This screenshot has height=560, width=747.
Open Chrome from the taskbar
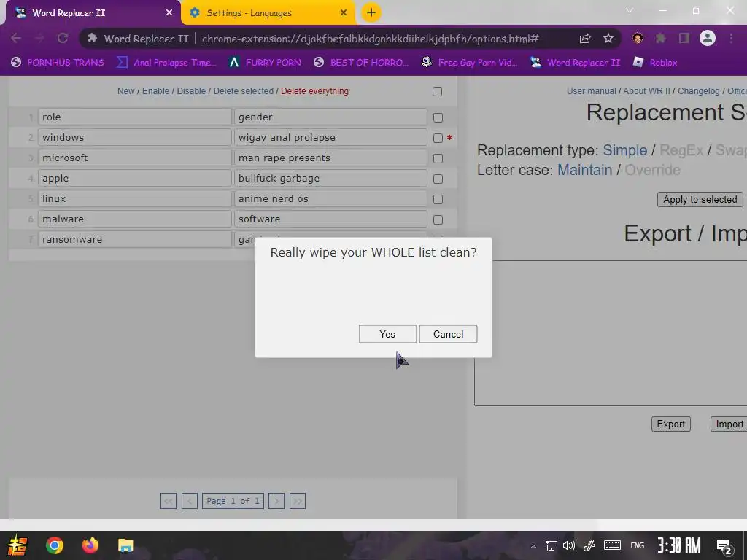click(x=54, y=545)
